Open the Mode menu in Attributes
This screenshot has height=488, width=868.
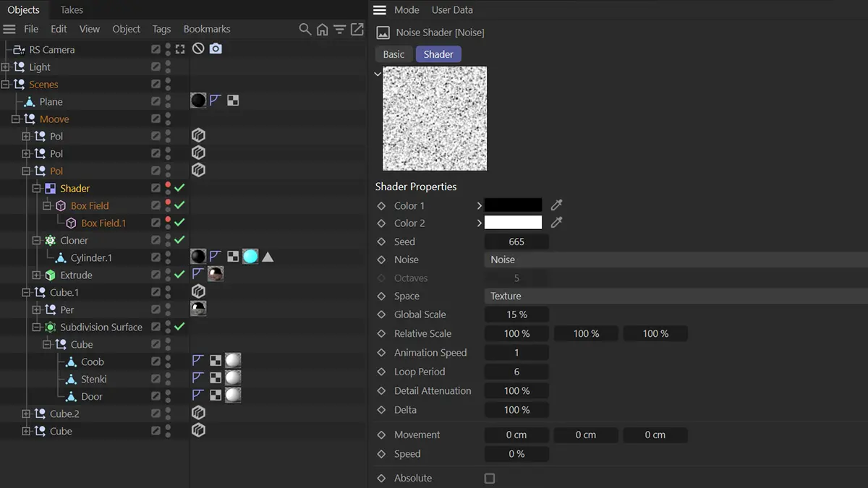click(407, 10)
